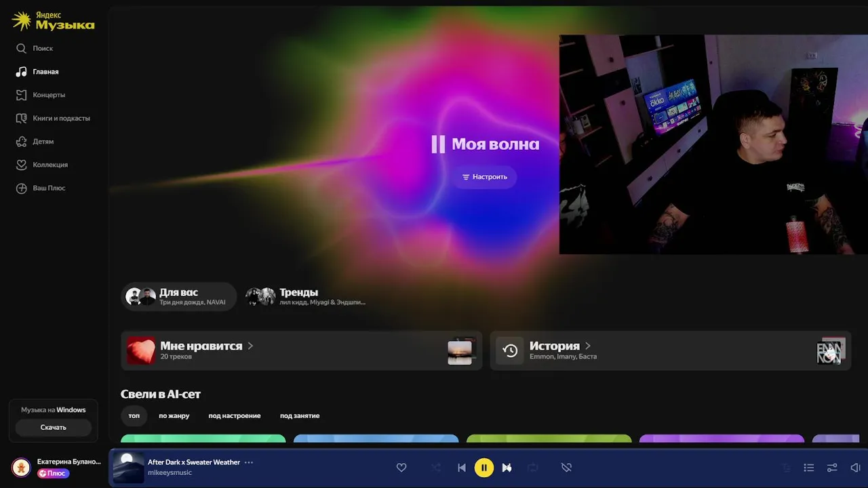The width and height of the screenshot is (868, 488).
Task: Click track title After Dark x Sweater Weather
Action: click(194, 462)
